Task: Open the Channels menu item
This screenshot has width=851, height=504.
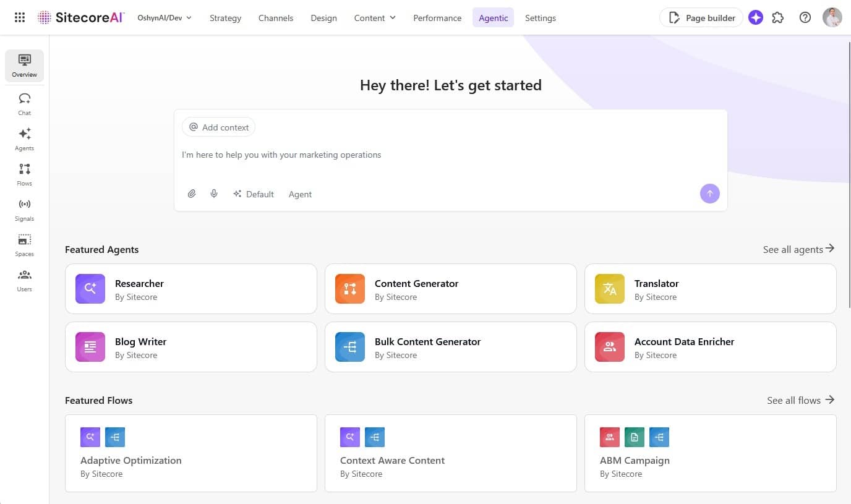Action: point(276,18)
